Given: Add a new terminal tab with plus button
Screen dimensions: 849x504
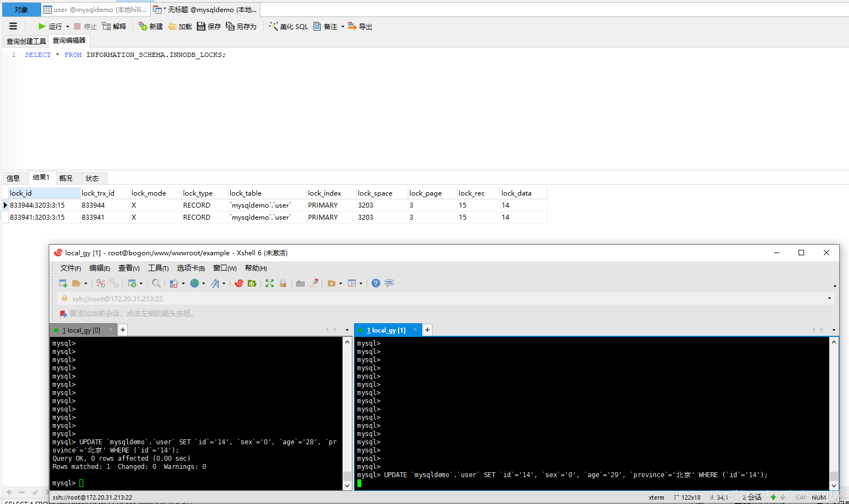Looking at the screenshot, I should 427,329.
